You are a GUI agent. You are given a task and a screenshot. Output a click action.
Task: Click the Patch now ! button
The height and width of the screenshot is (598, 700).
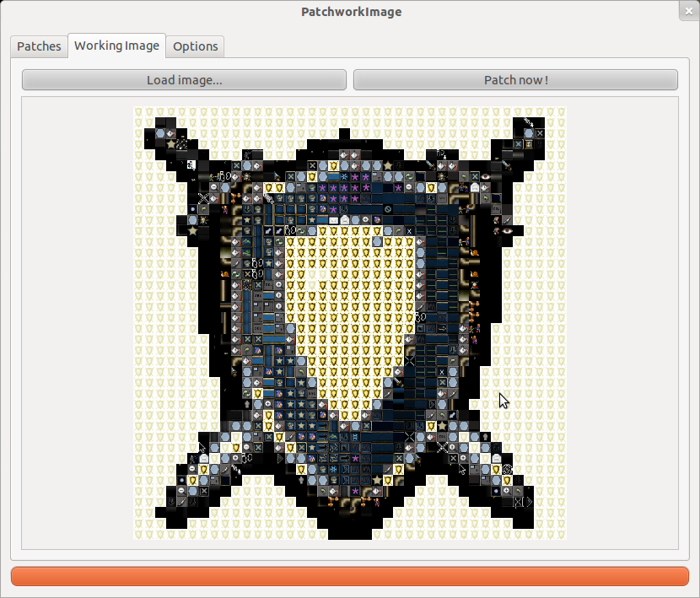(x=515, y=80)
